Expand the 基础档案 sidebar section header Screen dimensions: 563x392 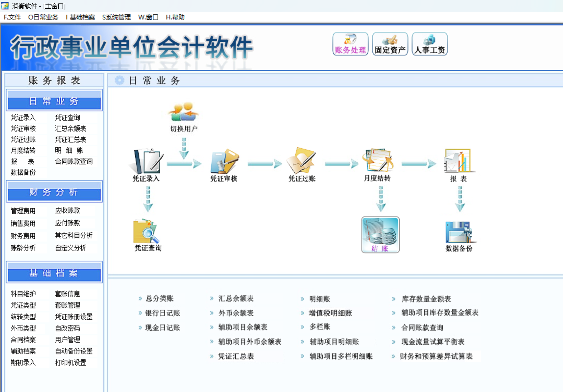pos(54,272)
